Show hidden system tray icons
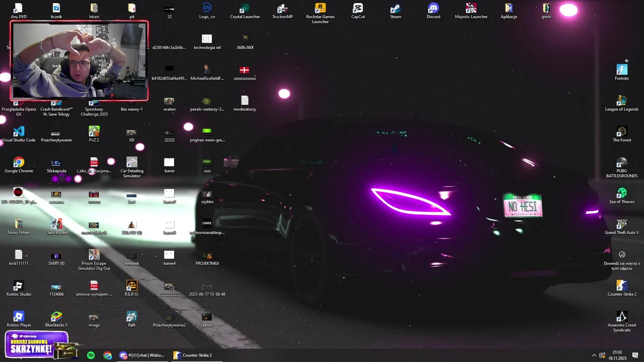Screen dimensions: 644x362 click(x=594, y=355)
